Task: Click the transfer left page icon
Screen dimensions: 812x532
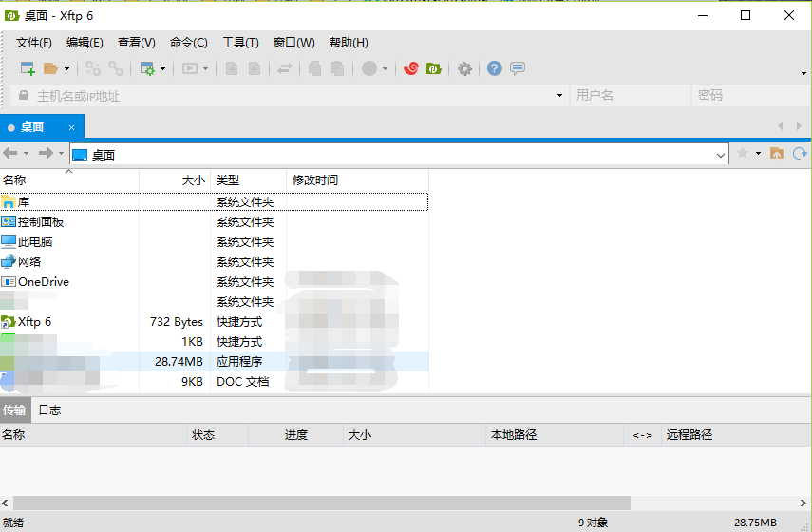Action: pos(232,68)
